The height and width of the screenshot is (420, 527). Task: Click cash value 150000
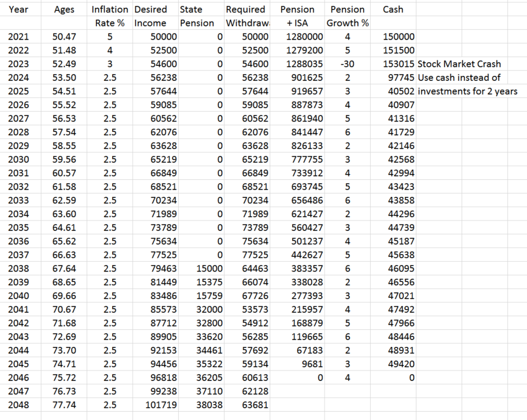393,37
